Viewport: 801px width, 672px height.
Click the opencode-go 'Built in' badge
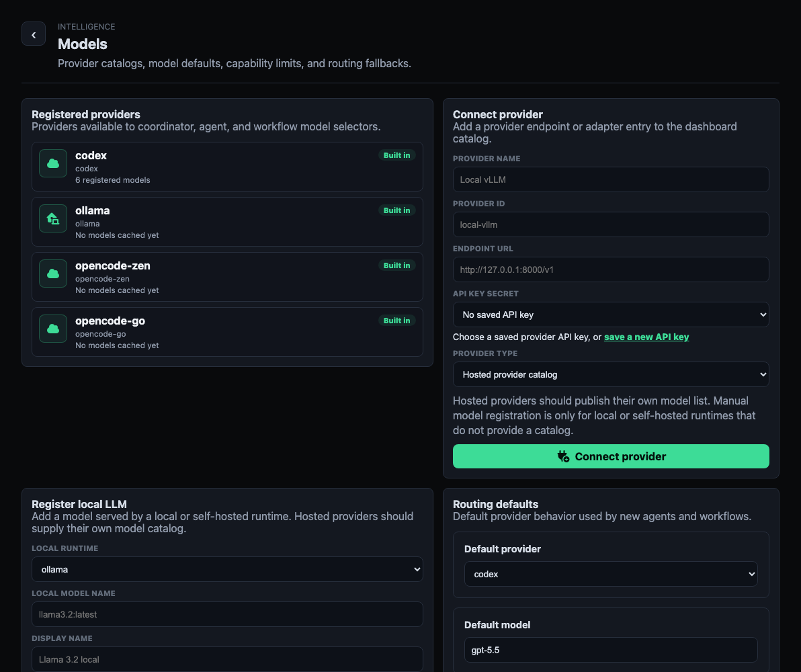pos(397,321)
